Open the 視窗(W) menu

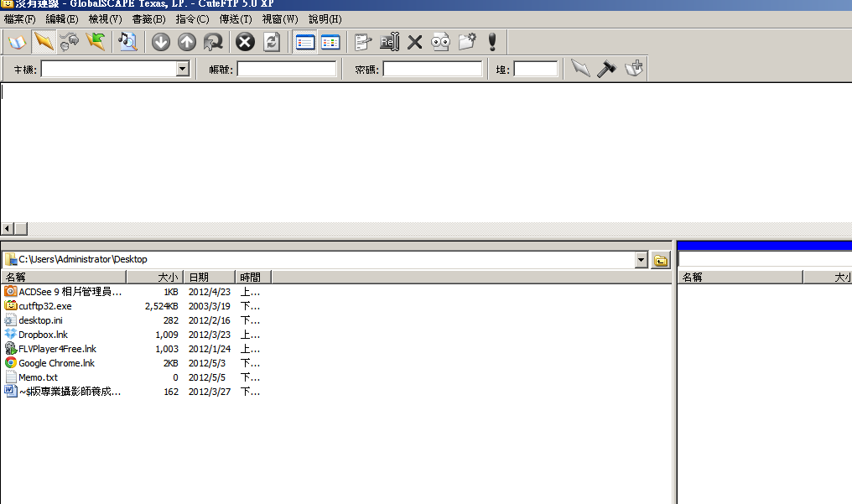click(x=280, y=19)
